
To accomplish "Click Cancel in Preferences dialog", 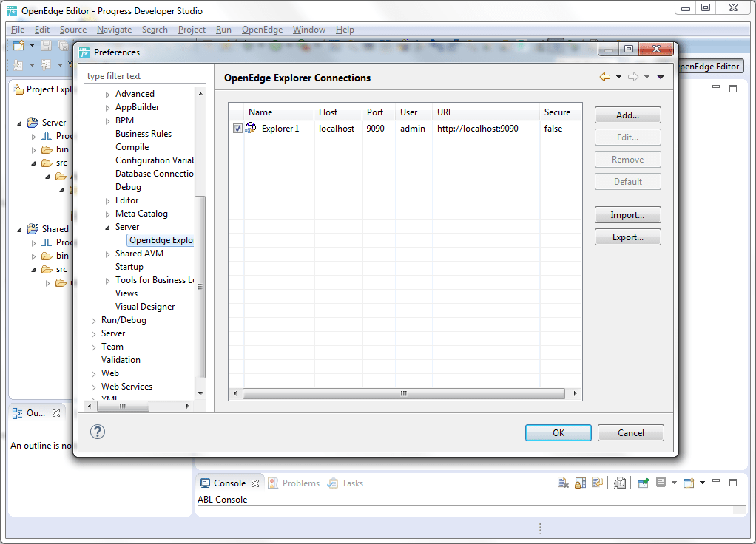I will coord(631,432).
